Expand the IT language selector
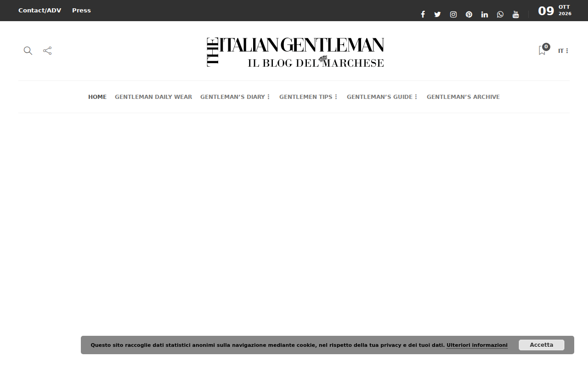 [564, 51]
